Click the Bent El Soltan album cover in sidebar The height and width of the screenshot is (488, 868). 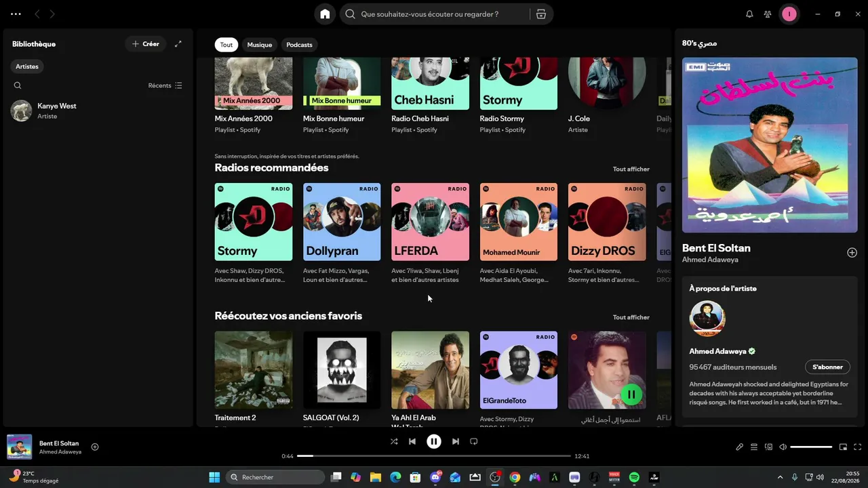point(770,145)
